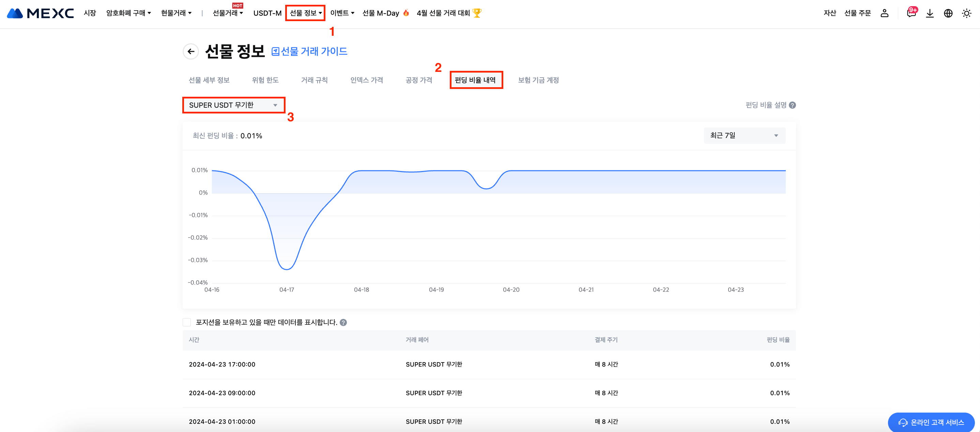Image resolution: width=980 pixels, height=432 pixels.
Task: Click the 04-17 dip point on chart
Action: (x=287, y=269)
